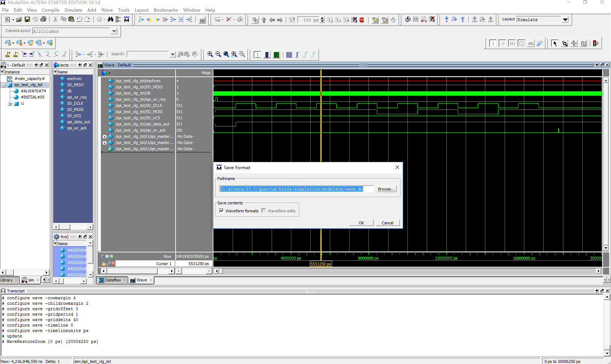Image resolution: width=611 pixels, height=364 pixels.
Task: Click the Zoom In magnifier icon
Action: coord(210,54)
